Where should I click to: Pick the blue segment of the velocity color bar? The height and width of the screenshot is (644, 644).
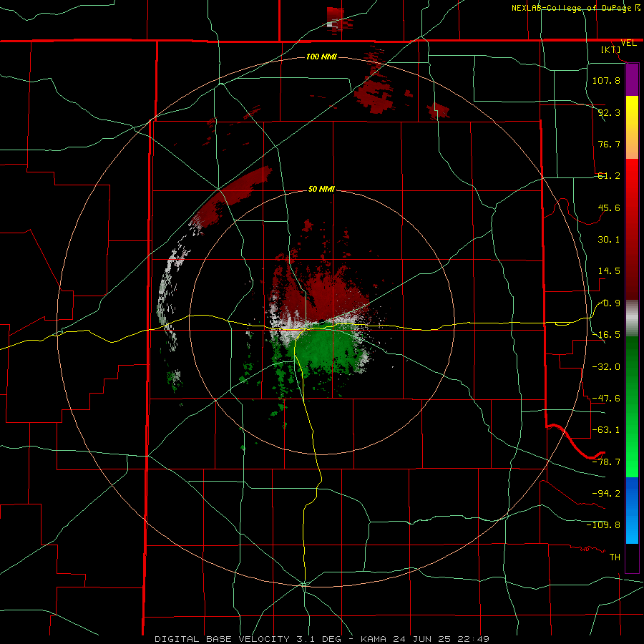point(632,510)
